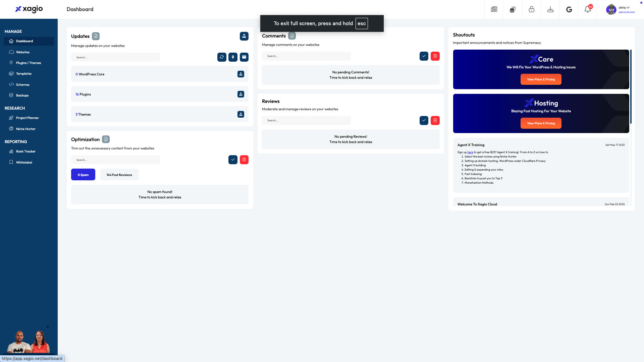Open the support team photo widget
The image size is (644, 362).
click(29, 342)
